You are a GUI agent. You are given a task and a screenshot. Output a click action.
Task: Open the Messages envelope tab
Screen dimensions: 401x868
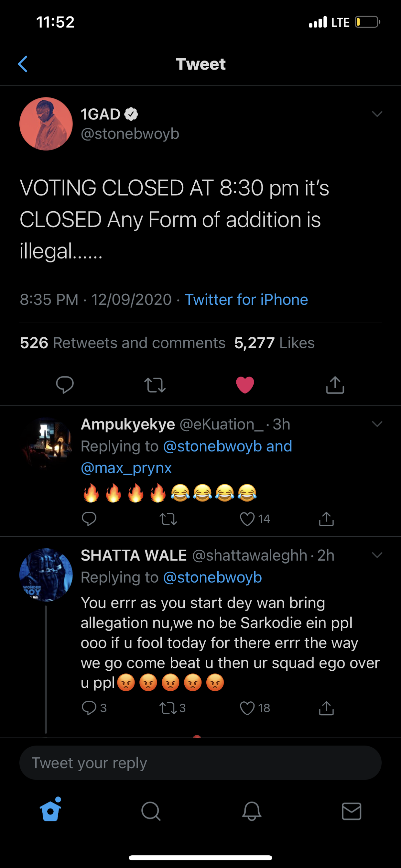point(351,811)
